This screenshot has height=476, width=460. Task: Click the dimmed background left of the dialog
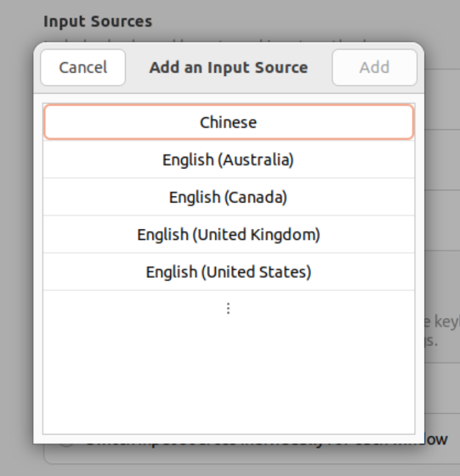[16, 244]
